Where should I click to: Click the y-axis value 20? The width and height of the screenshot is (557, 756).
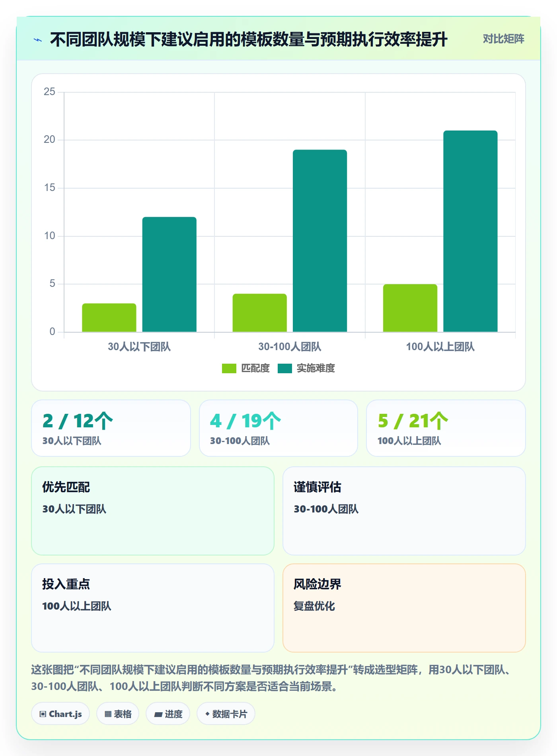pyautogui.click(x=49, y=140)
